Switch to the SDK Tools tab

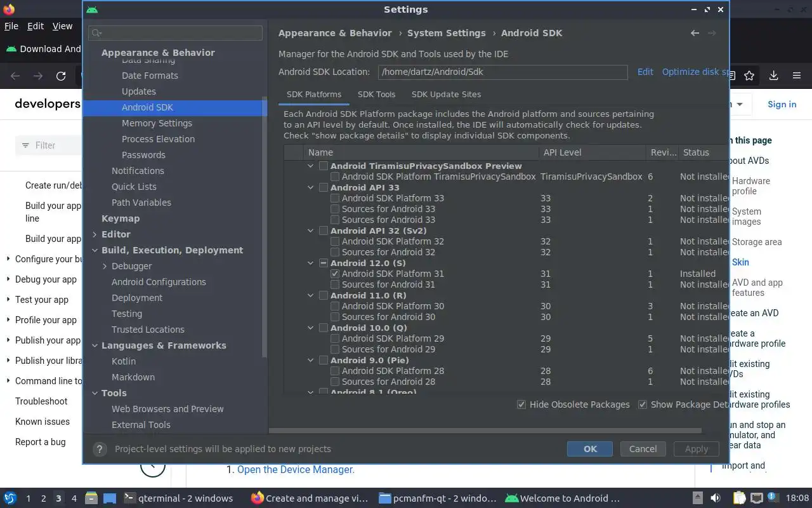[376, 94]
